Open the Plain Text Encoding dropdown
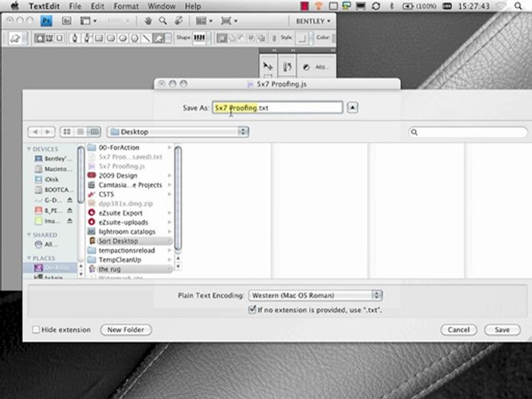Screen dimensions: 532x399 click(315, 295)
